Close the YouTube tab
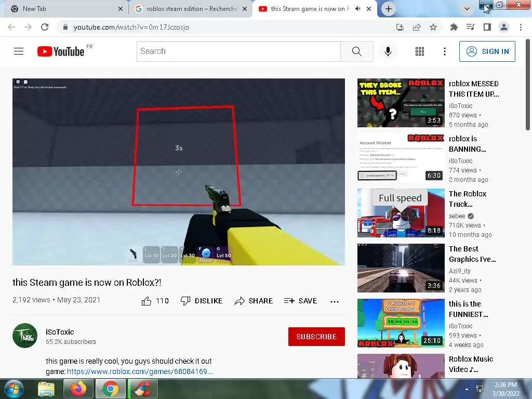The width and height of the screenshot is (532, 399). (x=369, y=9)
